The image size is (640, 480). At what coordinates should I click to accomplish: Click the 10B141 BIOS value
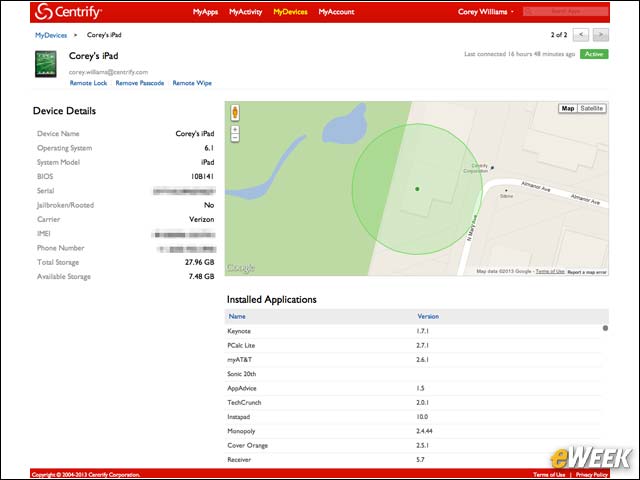(202, 176)
